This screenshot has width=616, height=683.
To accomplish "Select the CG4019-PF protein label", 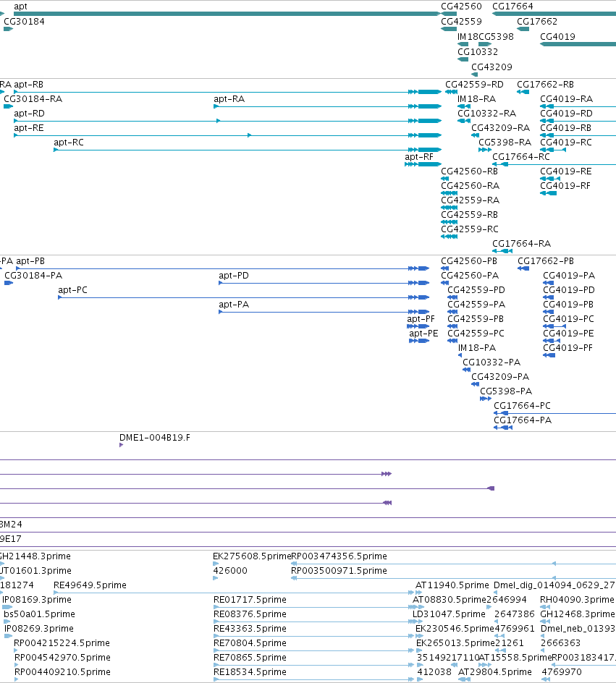I will click(568, 347).
